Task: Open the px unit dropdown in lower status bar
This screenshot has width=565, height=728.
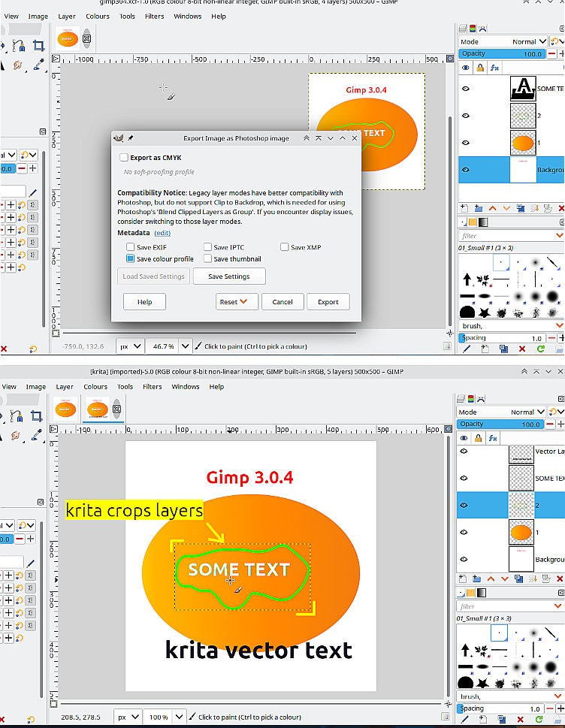Action: [x=128, y=717]
